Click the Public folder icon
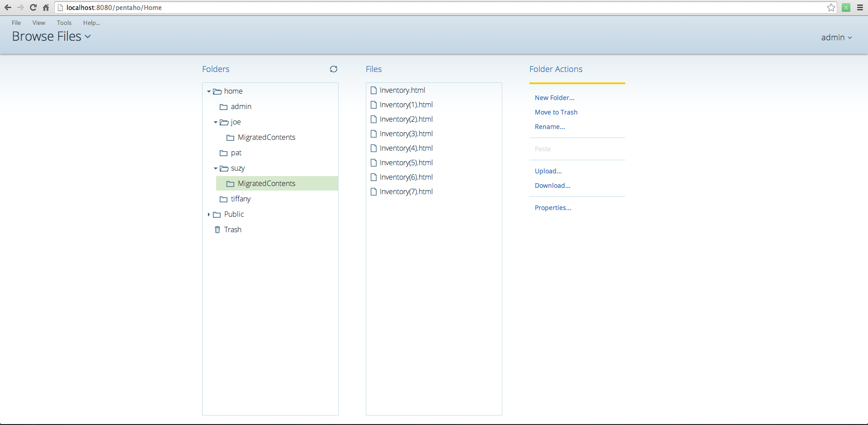This screenshot has height=425, width=868. click(217, 215)
